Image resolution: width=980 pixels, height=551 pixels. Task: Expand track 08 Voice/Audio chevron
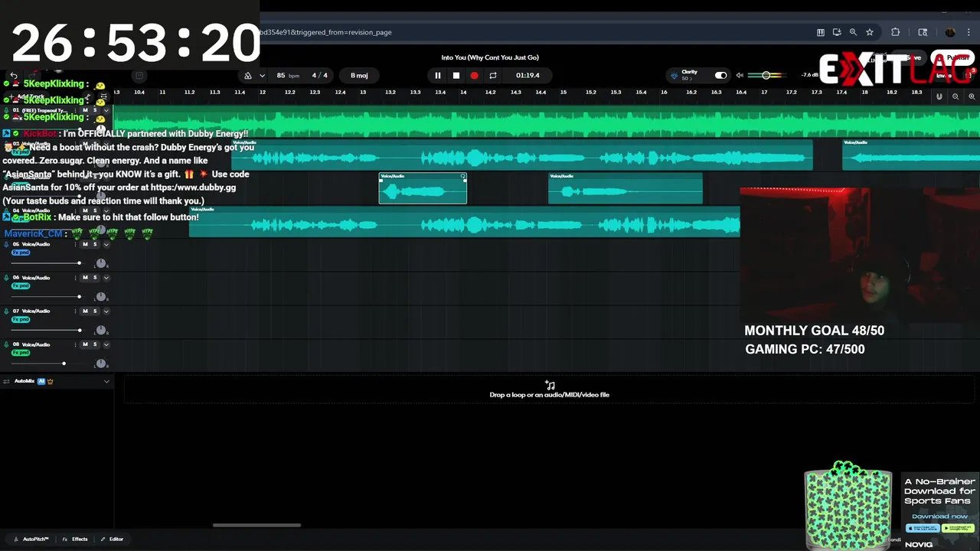tap(106, 344)
